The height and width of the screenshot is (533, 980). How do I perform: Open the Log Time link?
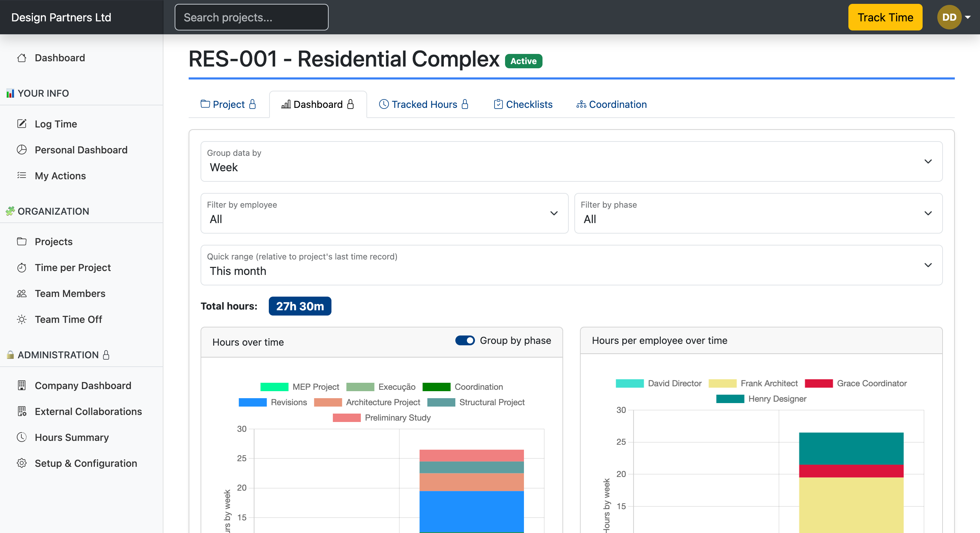[x=56, y=124]
